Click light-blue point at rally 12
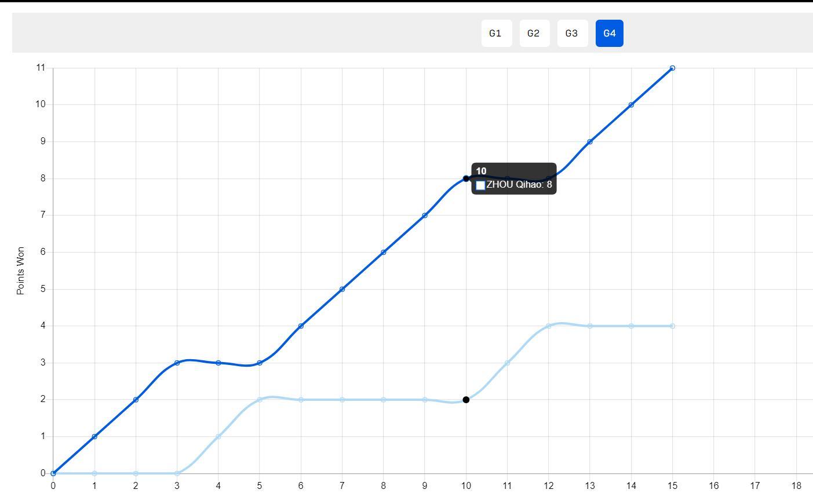The height and width of the screenshot is (504, 813). click(x=548, y=326)
